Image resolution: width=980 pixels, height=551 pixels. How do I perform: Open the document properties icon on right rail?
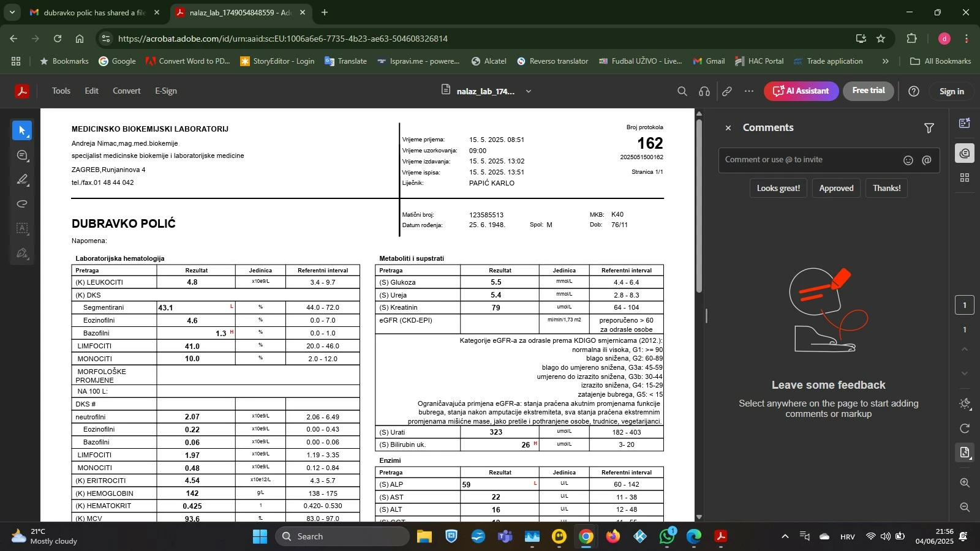[x=965, y=452]
